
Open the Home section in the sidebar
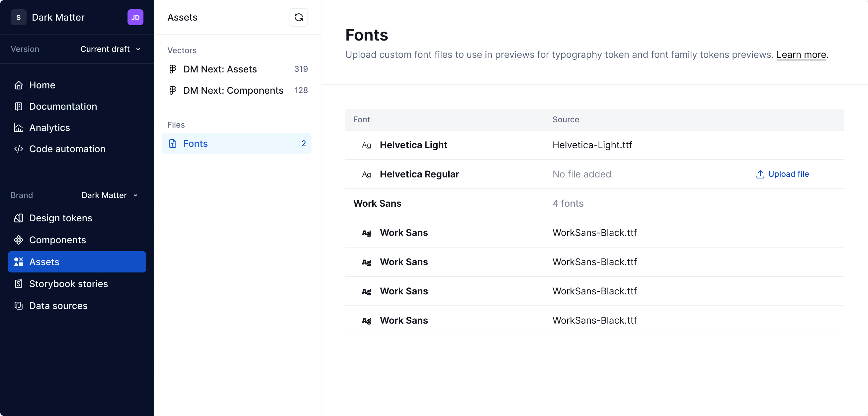42,85
